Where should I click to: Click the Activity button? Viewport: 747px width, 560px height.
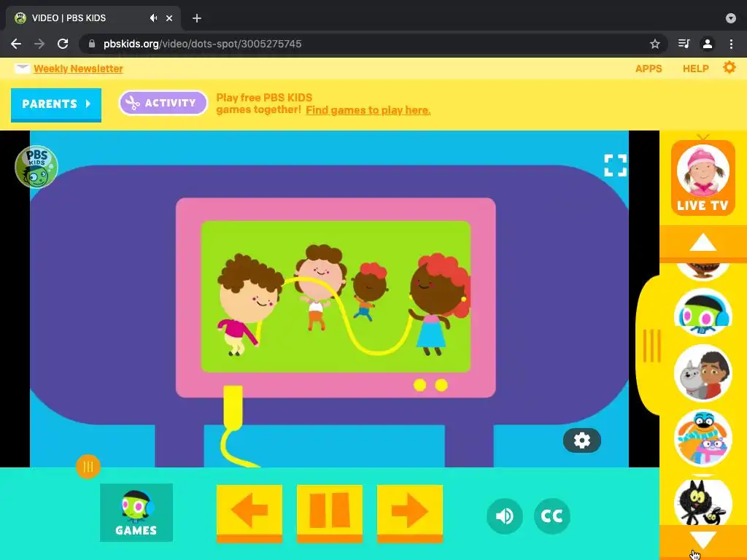click(163, 103)
